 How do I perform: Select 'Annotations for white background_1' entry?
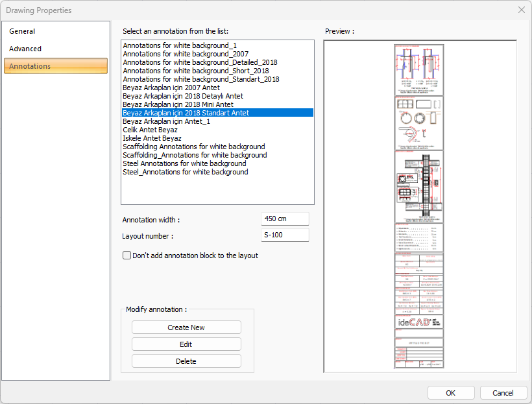pyautogui.click(x=180, y=45)
